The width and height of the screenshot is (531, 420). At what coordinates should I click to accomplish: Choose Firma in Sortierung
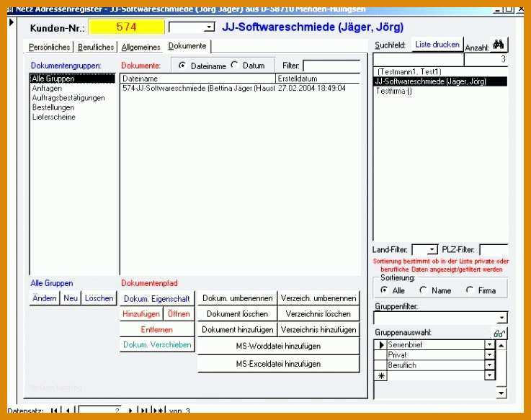pos(469,290)
